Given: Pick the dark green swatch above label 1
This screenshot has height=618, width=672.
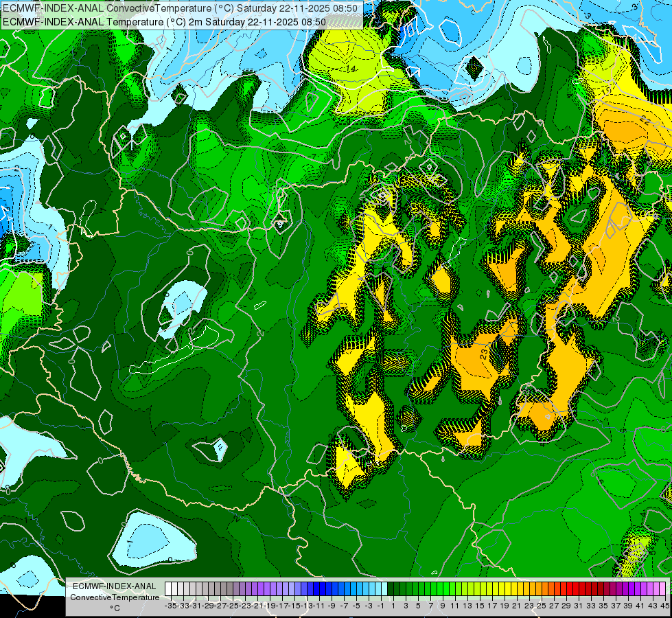Looking at the screenshot, I should click(x=391, y=588).
